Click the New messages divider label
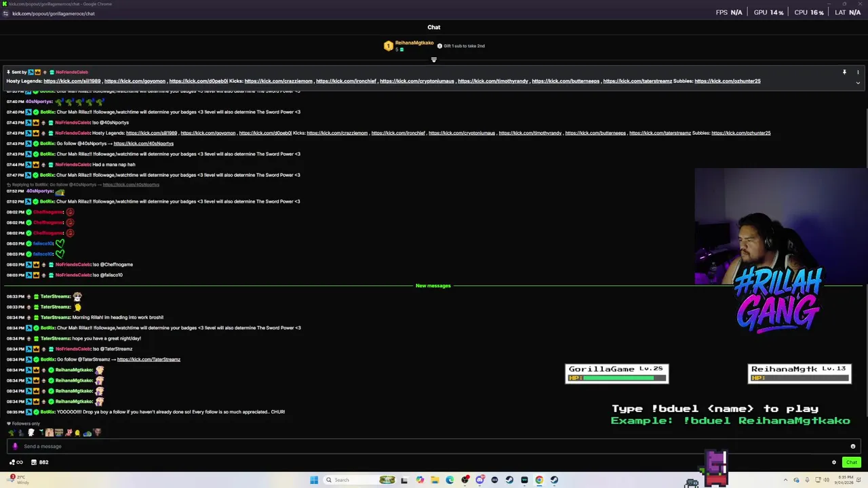 pyautogui.click(x=433, y=285)
